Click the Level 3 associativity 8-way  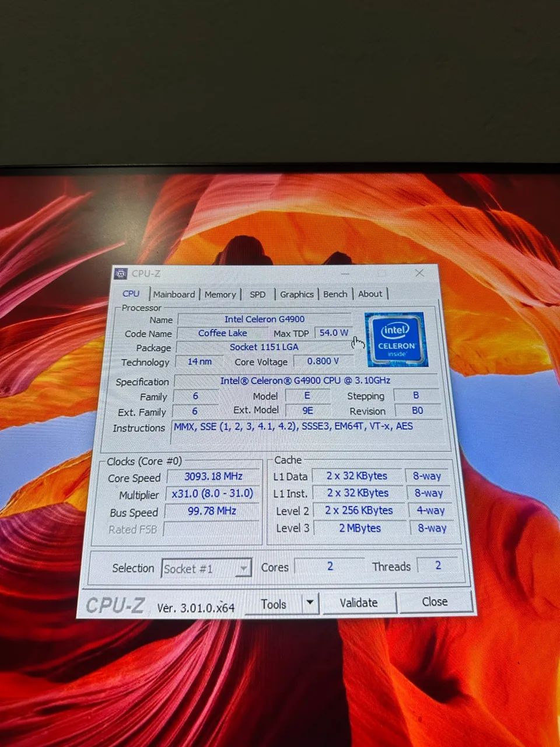click(x=432, y=528)
